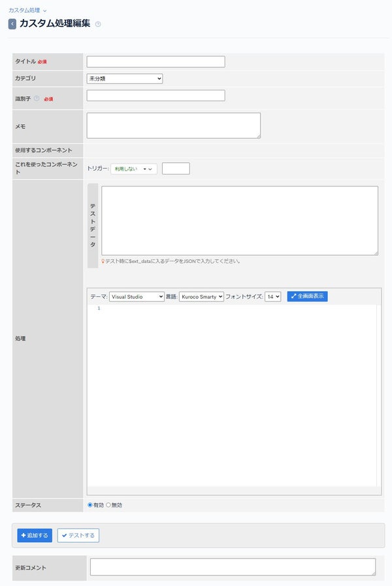
Task: Open the カスタム処理 breadcrumb dropdown
Action: pyautogui.click(x=27, y=10)
